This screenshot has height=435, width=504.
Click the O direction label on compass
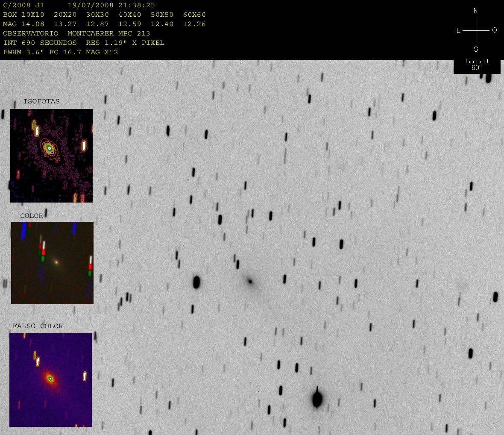pyautogui.click(x=494, y=30)
